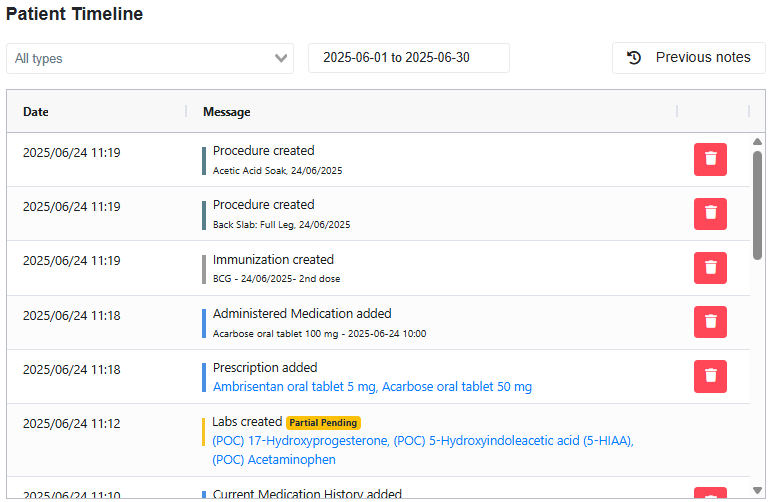Image resolution: width=773 pixels, height=502 pixels.
Task: Open the Ambrisentan and Acarbose prescription link
Action: pyautogui.click(x=372, y=387)
